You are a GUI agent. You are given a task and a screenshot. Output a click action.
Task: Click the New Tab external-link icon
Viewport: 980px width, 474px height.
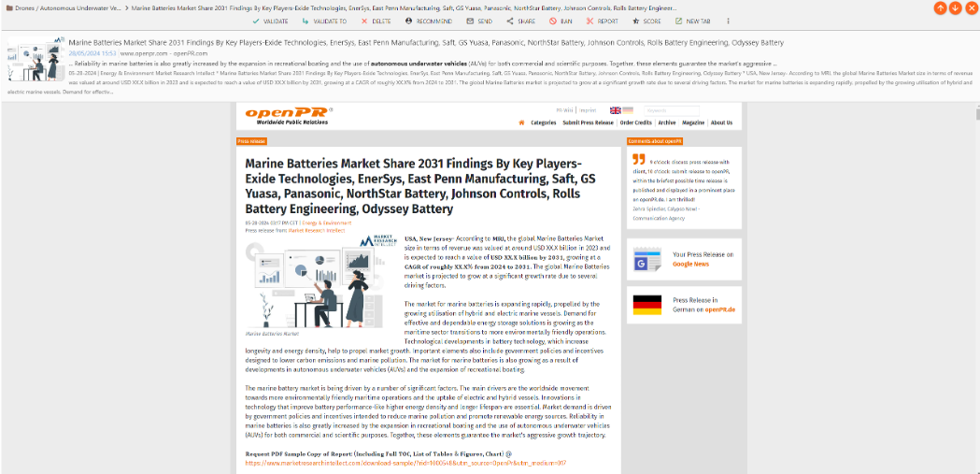point(678,22)
